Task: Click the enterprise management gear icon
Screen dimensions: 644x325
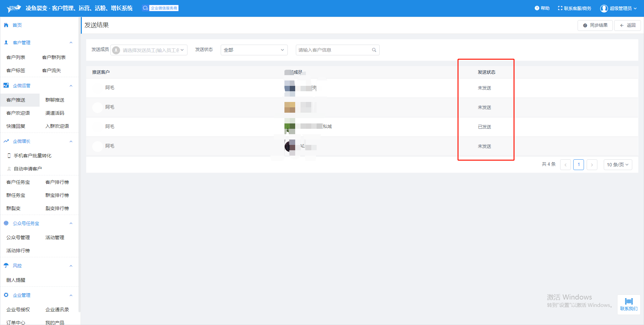Action: point(6,295)
